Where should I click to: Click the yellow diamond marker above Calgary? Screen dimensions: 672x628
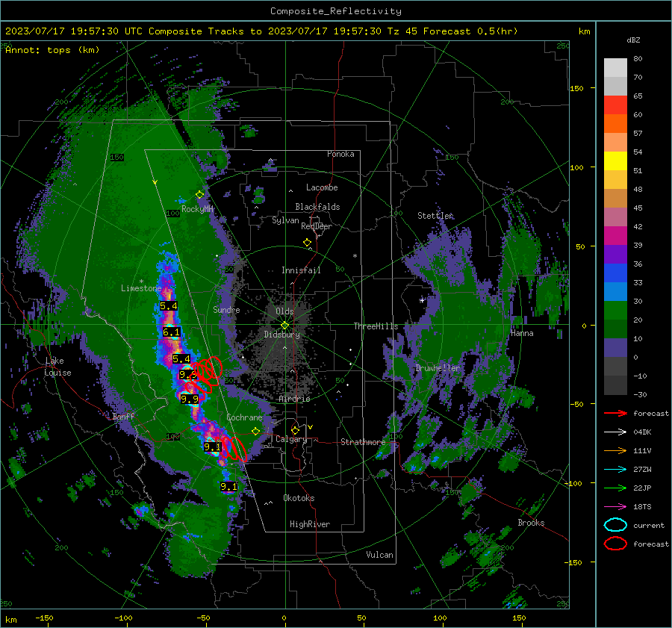point(295,430)
